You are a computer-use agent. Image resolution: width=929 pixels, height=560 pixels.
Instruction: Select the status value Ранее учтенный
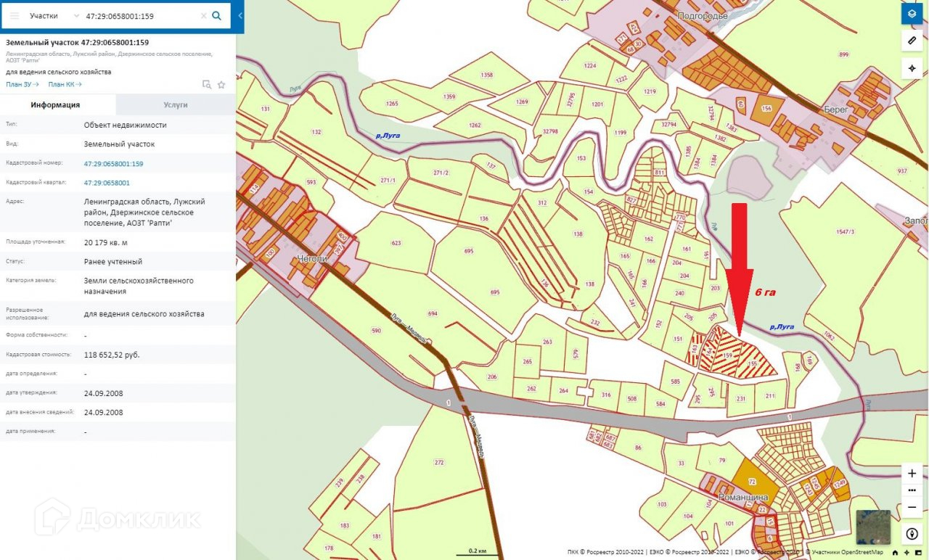113,261
